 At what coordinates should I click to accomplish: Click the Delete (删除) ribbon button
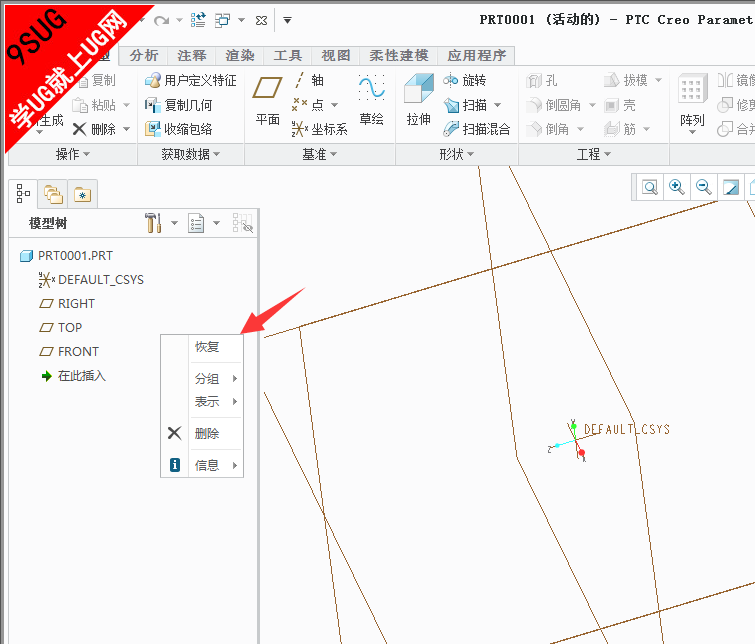pos(94,129)
